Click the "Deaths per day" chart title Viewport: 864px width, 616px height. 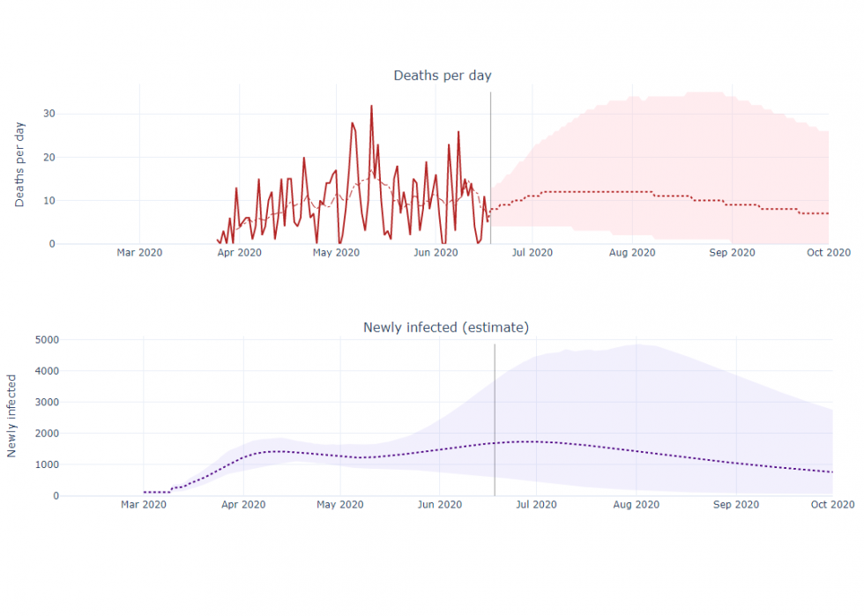pyautogui.click(x=442, y=76)
